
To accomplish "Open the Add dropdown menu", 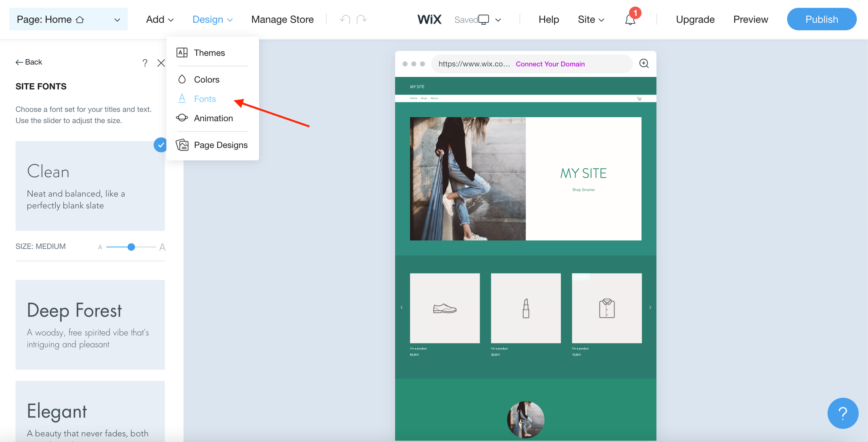I will 159,20.
